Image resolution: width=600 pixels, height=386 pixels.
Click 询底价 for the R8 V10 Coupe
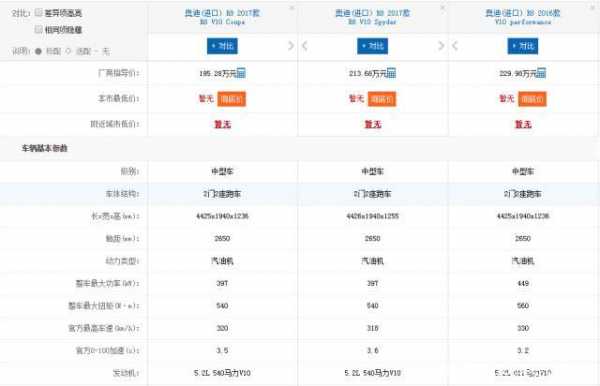(232, 99)
